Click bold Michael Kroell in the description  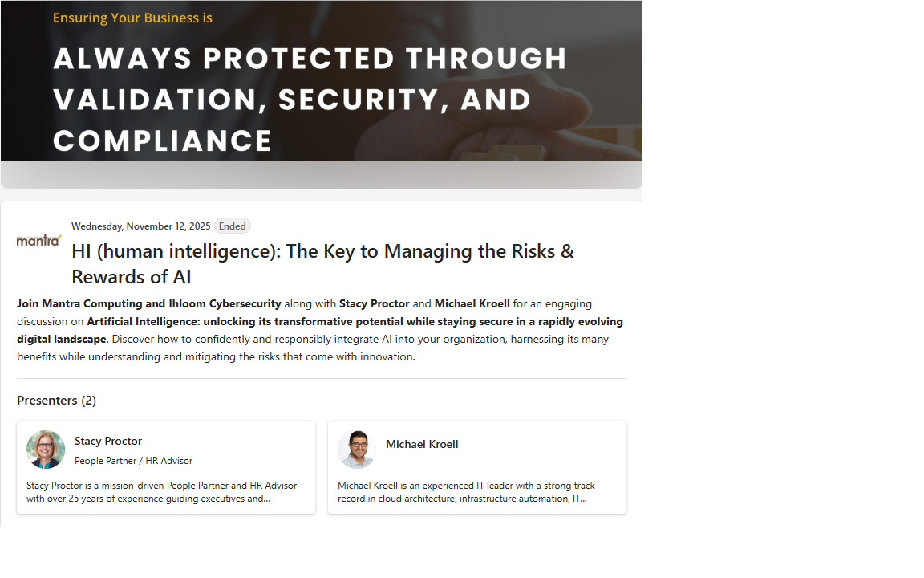[x=472, y=303]
